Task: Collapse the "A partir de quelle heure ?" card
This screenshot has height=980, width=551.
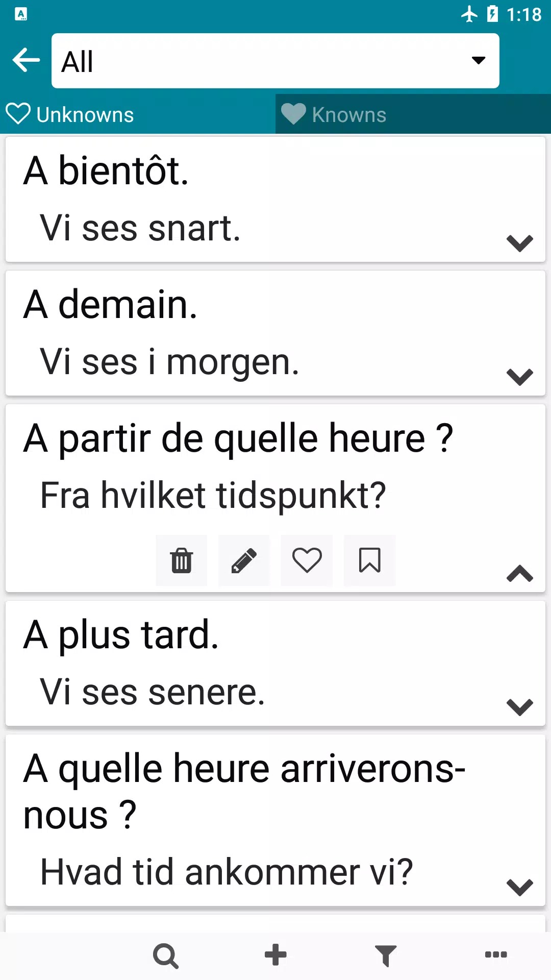Action: coord(519,574)
